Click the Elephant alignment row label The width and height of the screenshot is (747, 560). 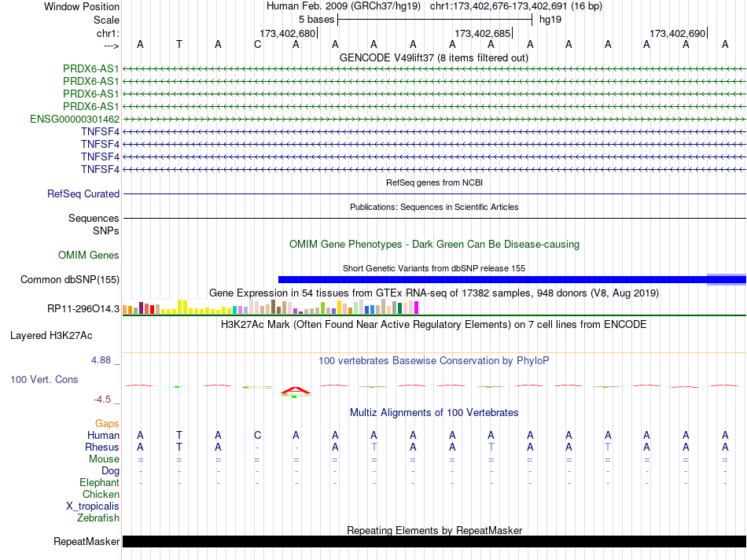100,482
